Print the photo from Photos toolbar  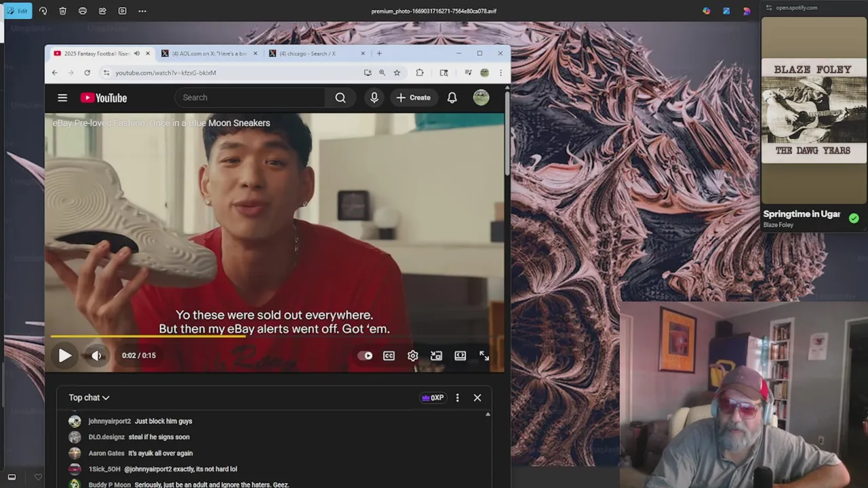[x=82, y=11]
